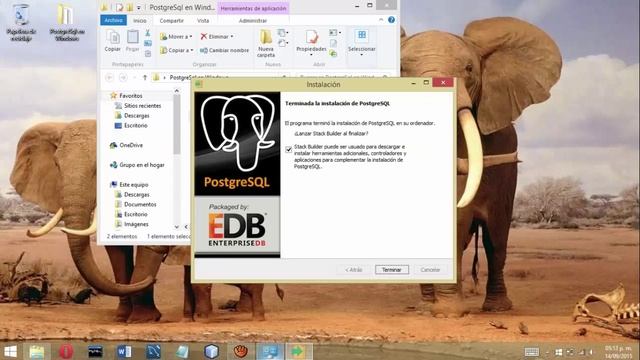
Task: Select OneDrive in navigation pane
Action: coord(131,145)
